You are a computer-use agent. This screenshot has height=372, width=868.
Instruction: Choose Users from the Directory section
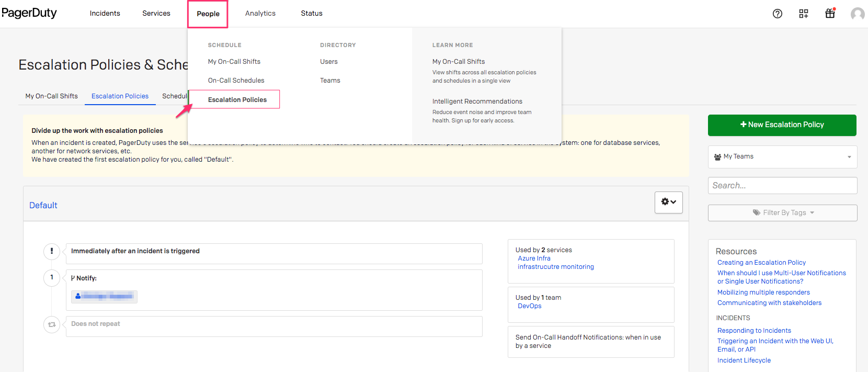(x=328, y=61)
